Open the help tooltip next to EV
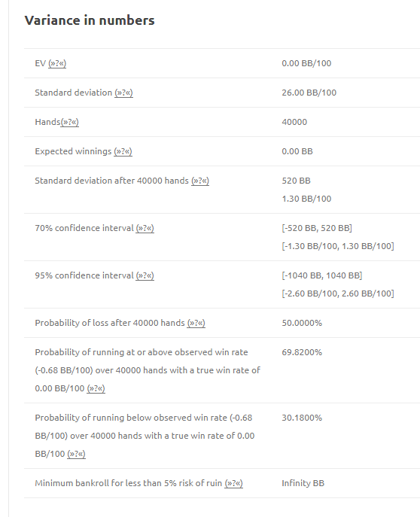420x517 pixels. point(57,63)
